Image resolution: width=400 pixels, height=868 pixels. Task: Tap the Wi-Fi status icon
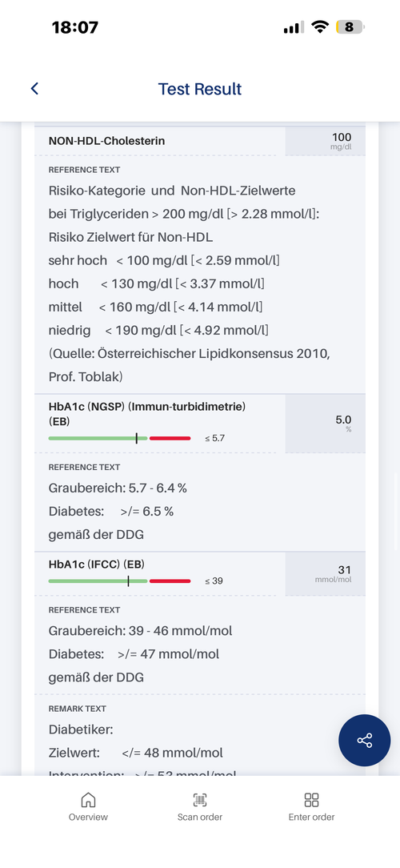(319, 26)
